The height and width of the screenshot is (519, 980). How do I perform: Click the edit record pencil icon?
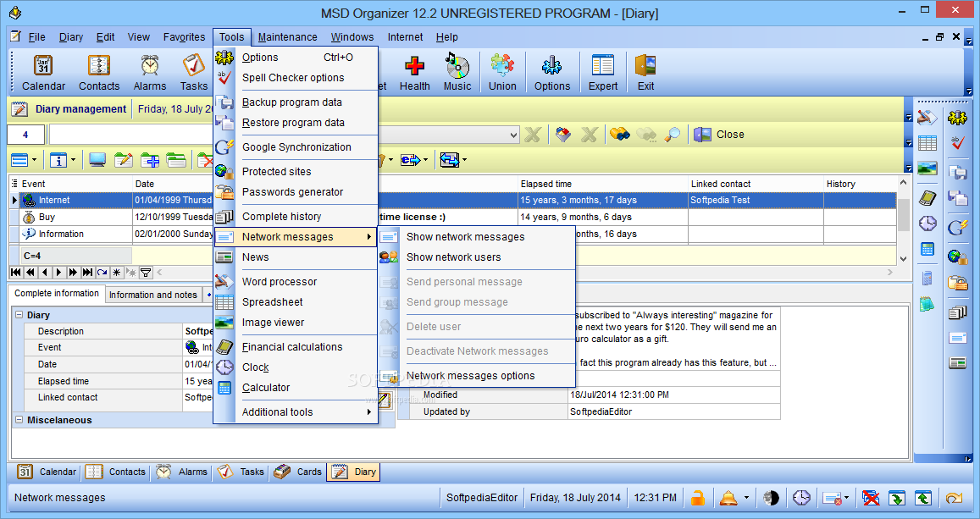[x=123, y=161]
